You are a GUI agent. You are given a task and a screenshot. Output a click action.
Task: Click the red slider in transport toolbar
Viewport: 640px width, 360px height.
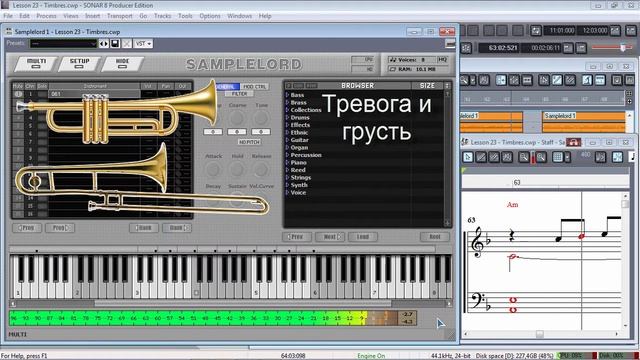pyautogui.click(x=623, y=48)
